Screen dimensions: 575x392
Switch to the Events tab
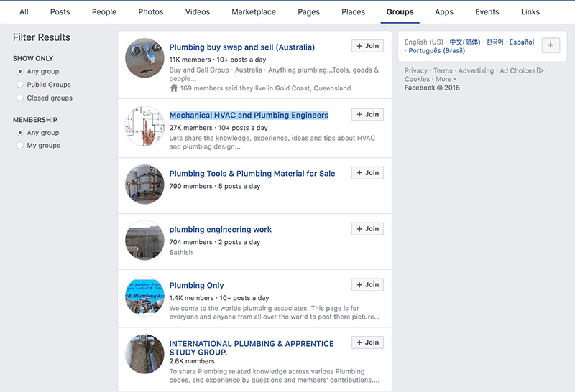pos(487,11)
